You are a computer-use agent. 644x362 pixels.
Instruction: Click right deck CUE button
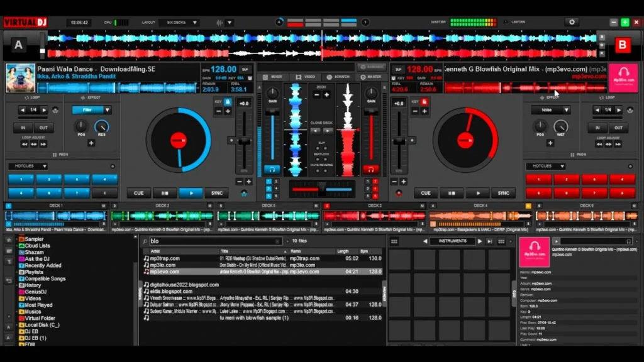pyautogui.click(x=426, y=193)
